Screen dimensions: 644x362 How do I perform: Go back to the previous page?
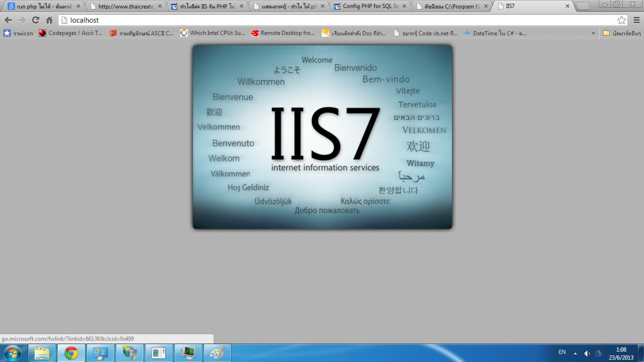(x=8, y=20)
